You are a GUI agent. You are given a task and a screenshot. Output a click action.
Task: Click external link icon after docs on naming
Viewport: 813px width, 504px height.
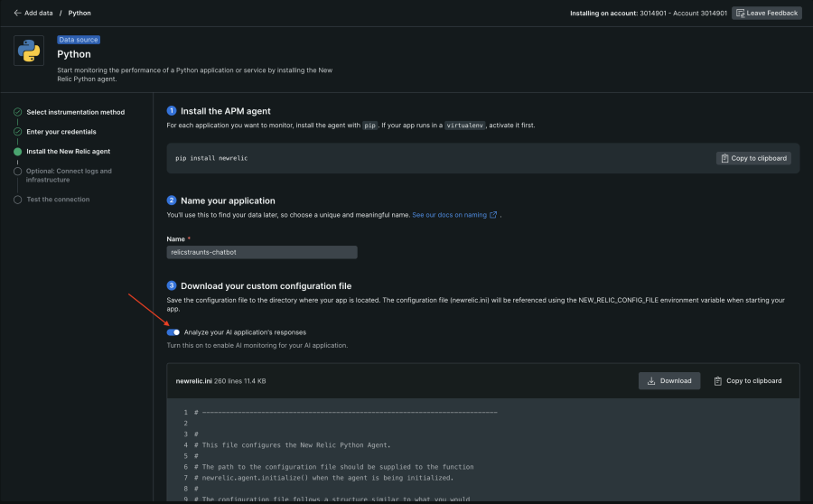493,215
